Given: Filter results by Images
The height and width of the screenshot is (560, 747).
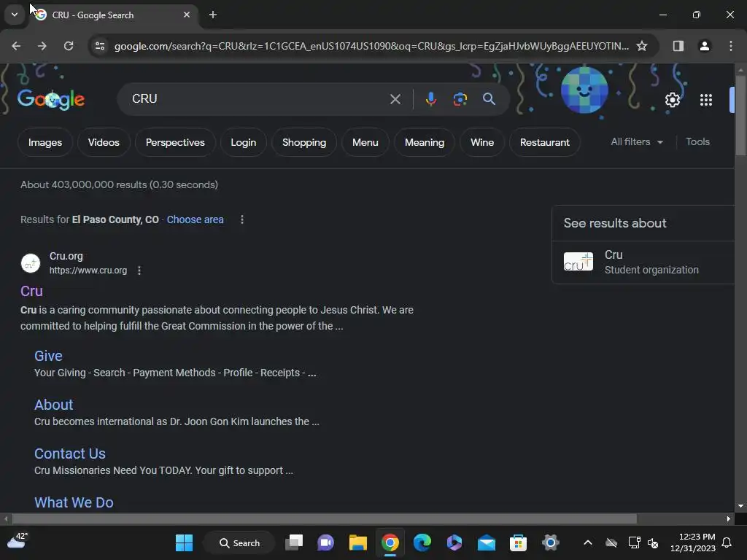Looking at the screenshot, I should click(45, 142).
